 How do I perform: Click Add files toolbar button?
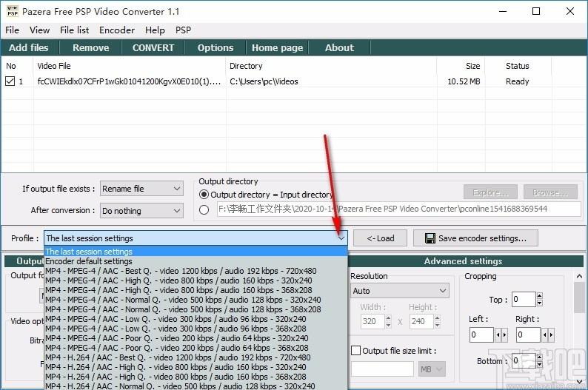pos(29,47)
